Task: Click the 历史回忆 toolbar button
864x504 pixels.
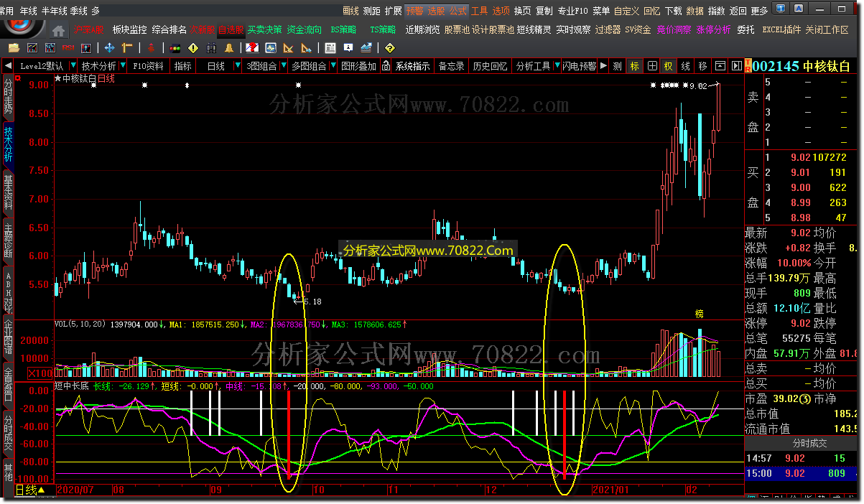Action: pyautogui.click(x=490, y=66)
